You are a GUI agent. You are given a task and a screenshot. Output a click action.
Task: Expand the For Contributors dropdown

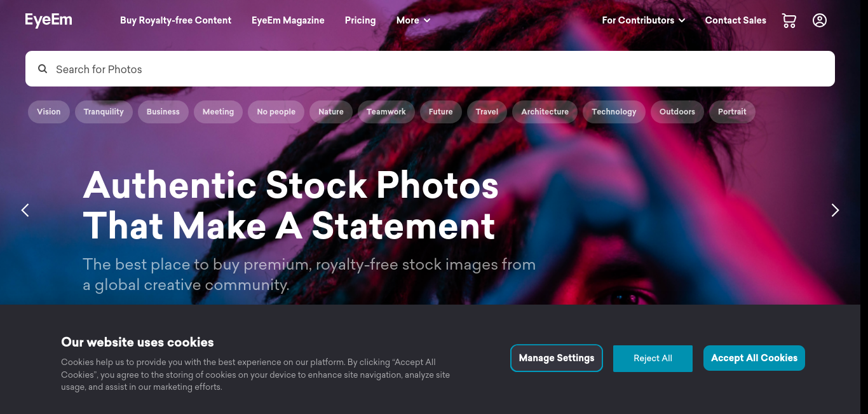[x=643, y=20]
